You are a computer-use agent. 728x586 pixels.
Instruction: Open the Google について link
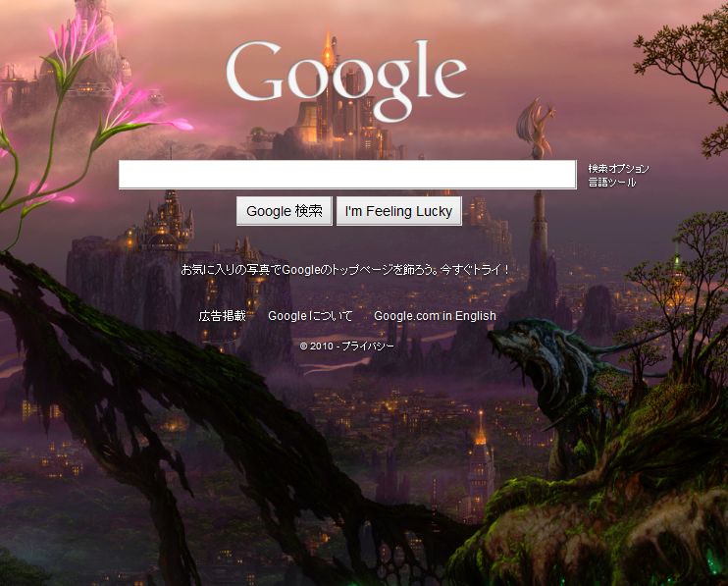(310, 316)
